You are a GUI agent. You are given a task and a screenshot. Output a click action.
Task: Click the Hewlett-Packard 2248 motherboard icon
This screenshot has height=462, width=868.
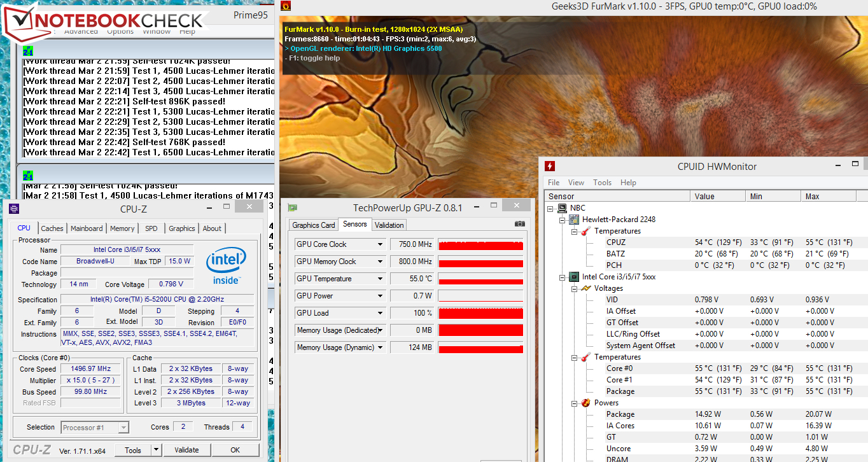tap(574, 220)
